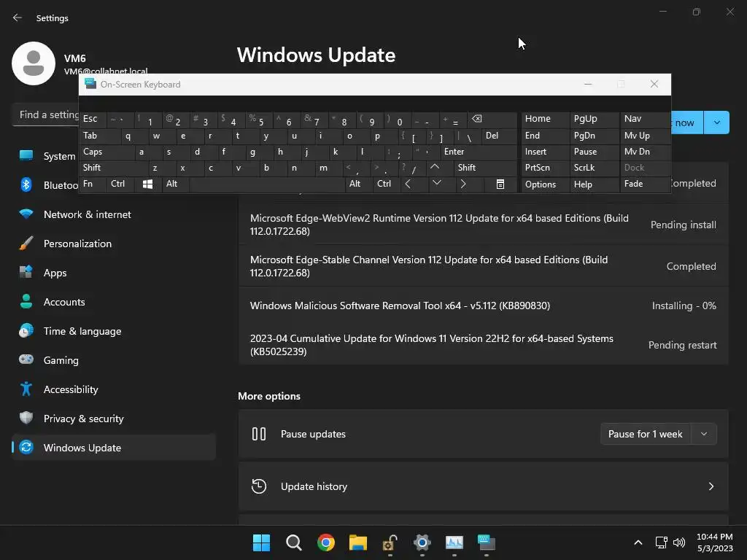The image size is (747, 560).
Task: Focus the Find a setting search box
Action: tap(46, 114)
